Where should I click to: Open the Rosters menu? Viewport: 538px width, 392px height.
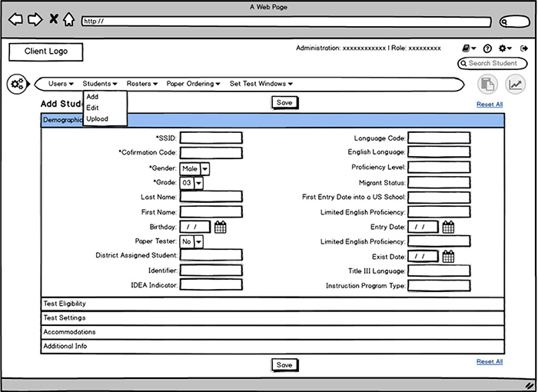click(x=141, y=84)
